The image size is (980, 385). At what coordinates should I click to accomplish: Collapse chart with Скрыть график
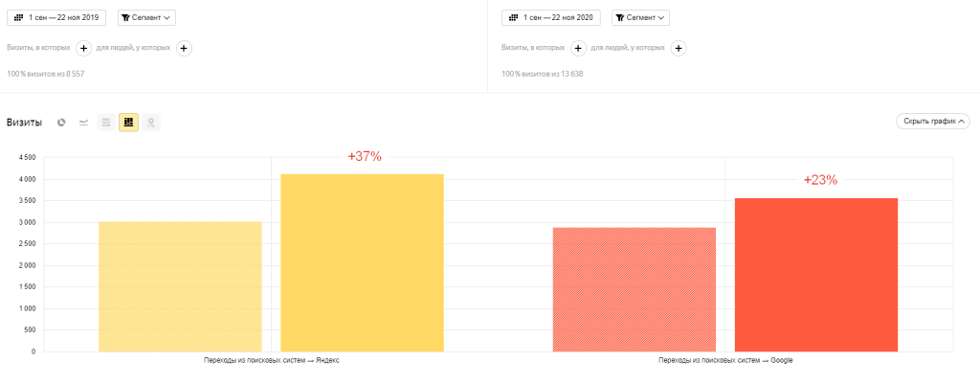[933, 122]
